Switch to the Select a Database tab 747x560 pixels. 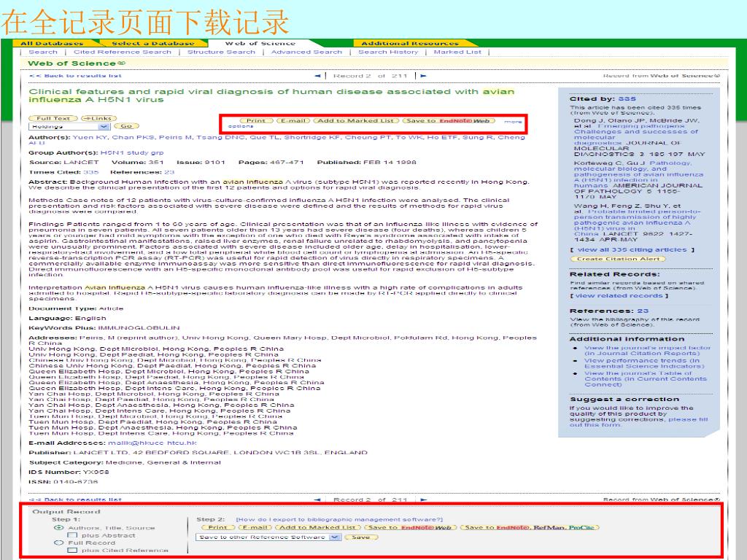153,43
